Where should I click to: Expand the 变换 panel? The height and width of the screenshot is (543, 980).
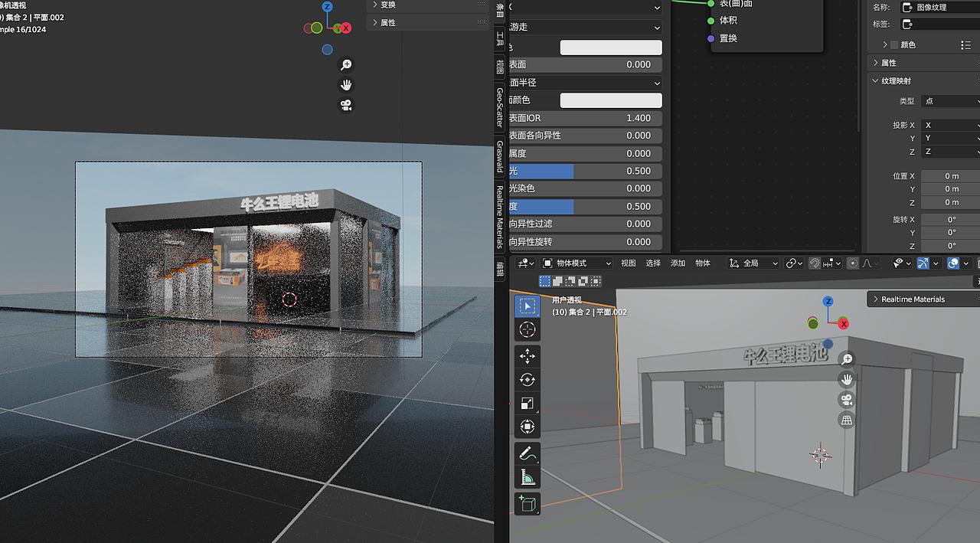pyautogui.click(x=428, y=5)
